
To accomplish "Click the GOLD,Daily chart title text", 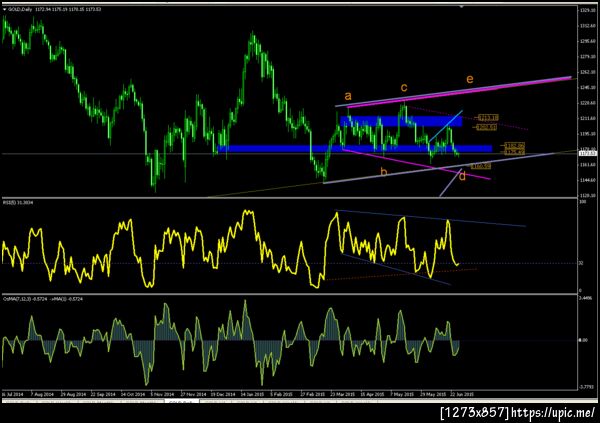I will click(x=21, y=9).
